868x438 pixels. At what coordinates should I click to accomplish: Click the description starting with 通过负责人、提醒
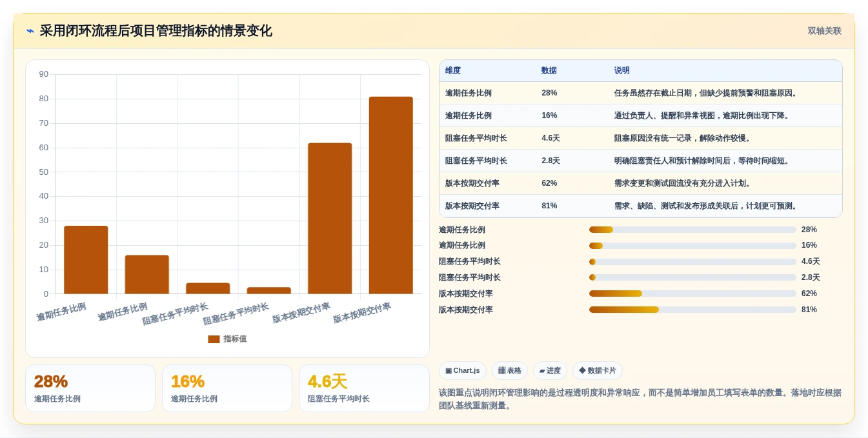(703, 116)
